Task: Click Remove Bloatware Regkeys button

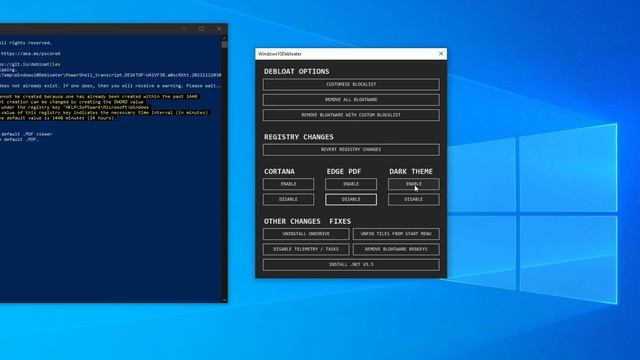Action: [x=396, y=249]
